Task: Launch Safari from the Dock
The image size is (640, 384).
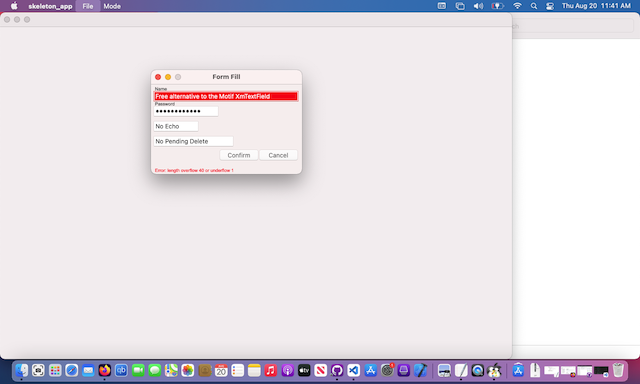Action: click(71, 370)
